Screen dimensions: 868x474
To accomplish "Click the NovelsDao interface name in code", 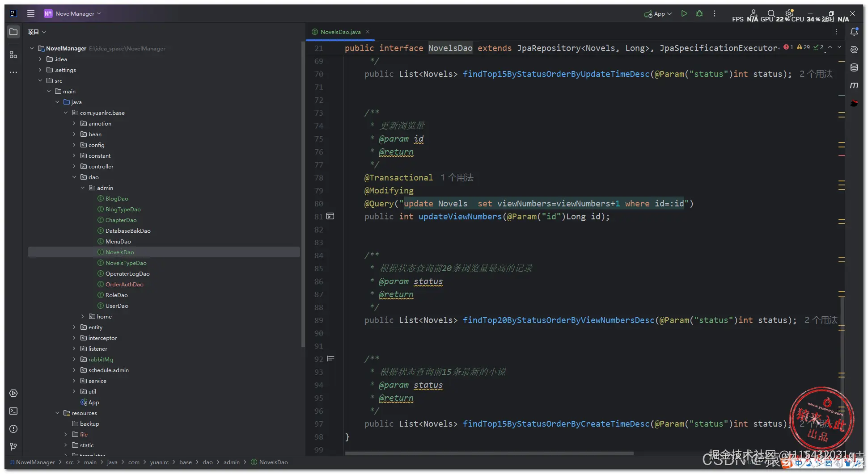I will pyautogui.click(x=450, y=48).
